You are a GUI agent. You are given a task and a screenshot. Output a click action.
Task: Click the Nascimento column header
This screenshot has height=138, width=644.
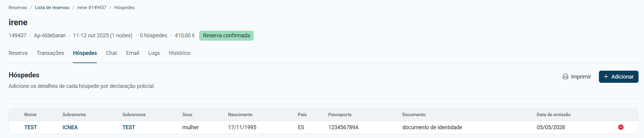[x=240, y=115]
